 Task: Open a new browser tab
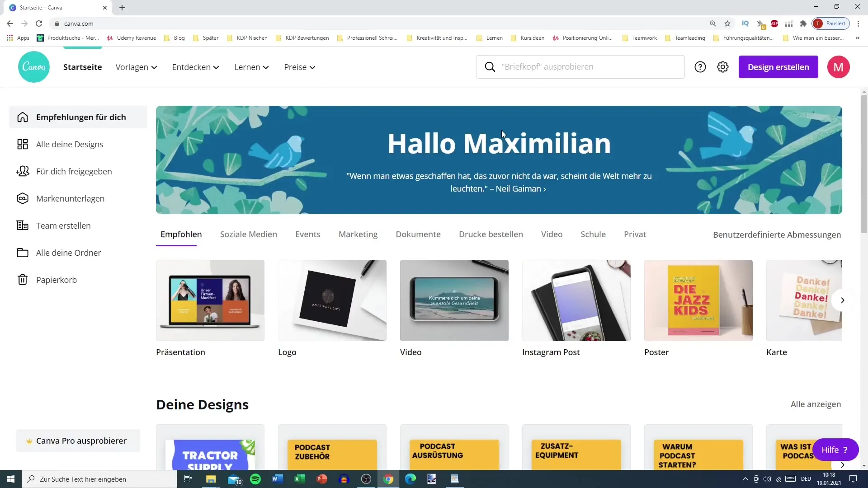[x=122, y=8]
